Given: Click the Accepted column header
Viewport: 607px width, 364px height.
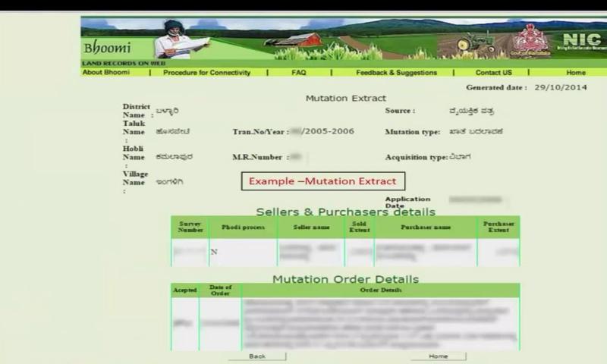Looking at the screenshot, I should [184, 290].
